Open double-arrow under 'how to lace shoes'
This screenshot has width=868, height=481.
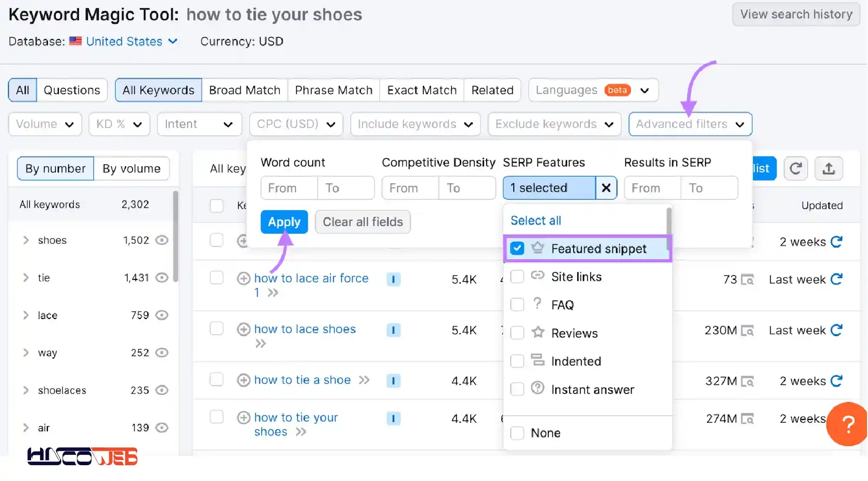[261, 344]
